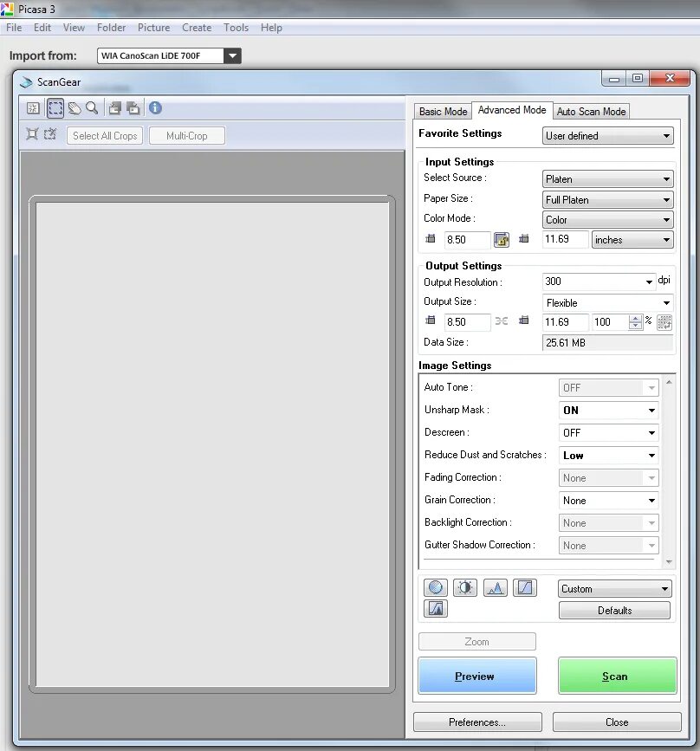Click the Select All Crops button

pyautogui.click(x=105, y=135)
